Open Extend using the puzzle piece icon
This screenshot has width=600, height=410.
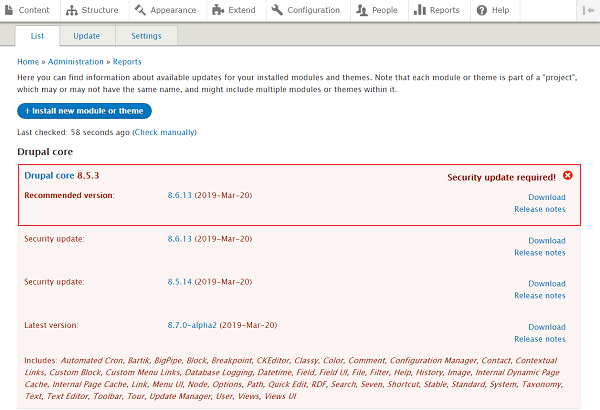(x=220, y=10)
